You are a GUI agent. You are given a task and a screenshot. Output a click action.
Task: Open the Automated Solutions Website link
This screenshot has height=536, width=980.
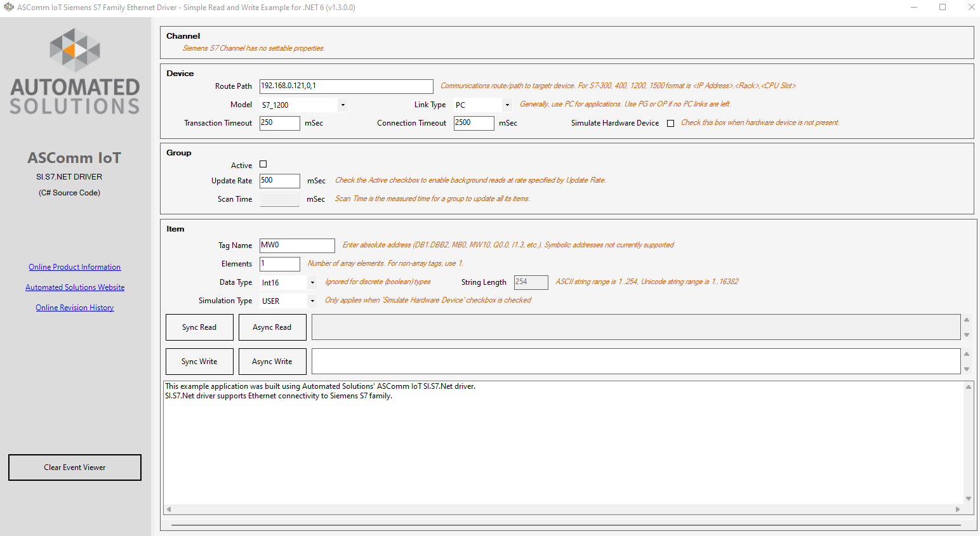pyautogui.click(x=75, y=287)
